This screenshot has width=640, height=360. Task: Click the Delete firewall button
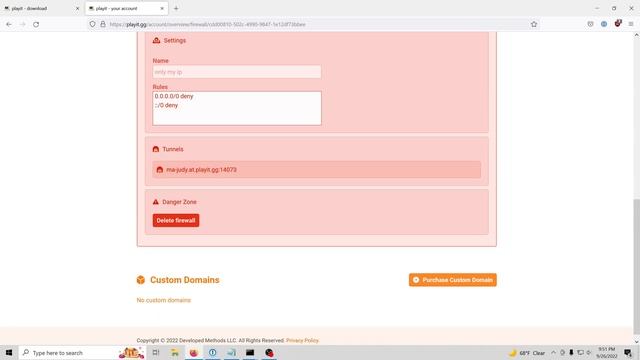pos(176,220)
